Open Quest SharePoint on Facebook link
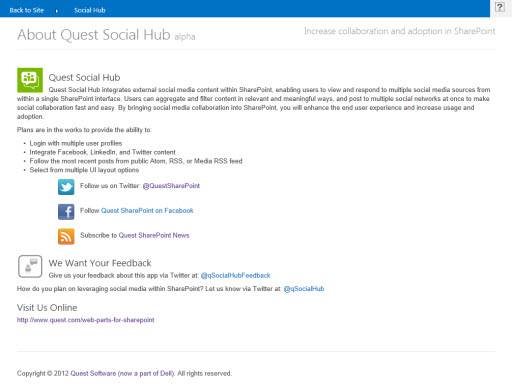The width and height of the screenshot is (512, 384). click(x=147, y=211)
